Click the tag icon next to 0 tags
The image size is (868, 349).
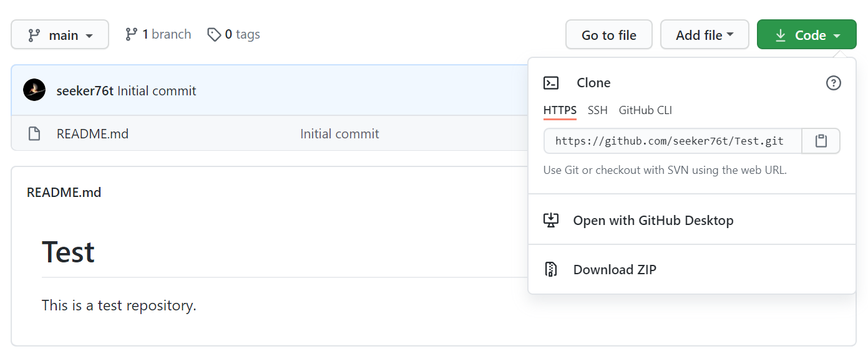214,34
